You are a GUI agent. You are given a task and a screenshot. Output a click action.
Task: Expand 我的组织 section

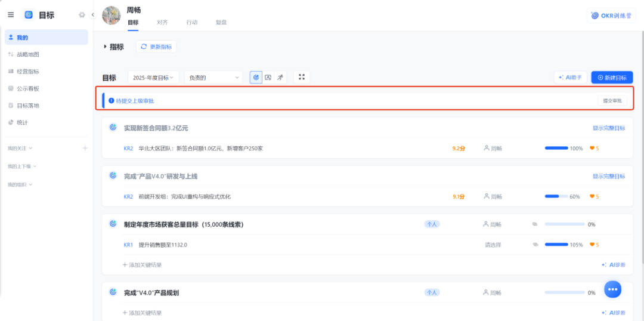tap(20, 184)
